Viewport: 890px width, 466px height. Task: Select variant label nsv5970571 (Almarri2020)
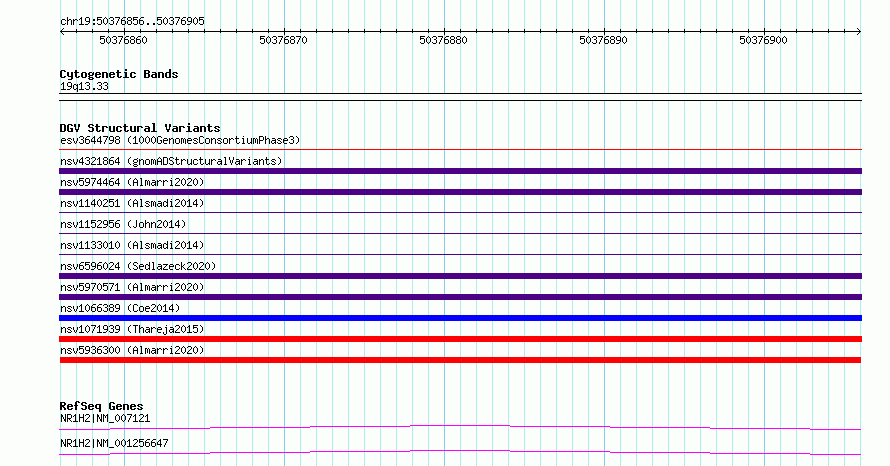coord(132,287)
